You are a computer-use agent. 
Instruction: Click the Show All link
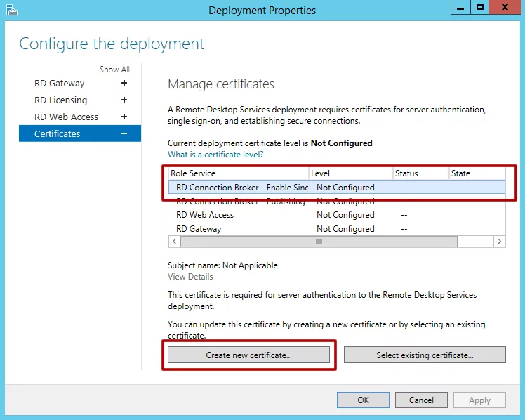pyautogui.click(x=114, y=70)
